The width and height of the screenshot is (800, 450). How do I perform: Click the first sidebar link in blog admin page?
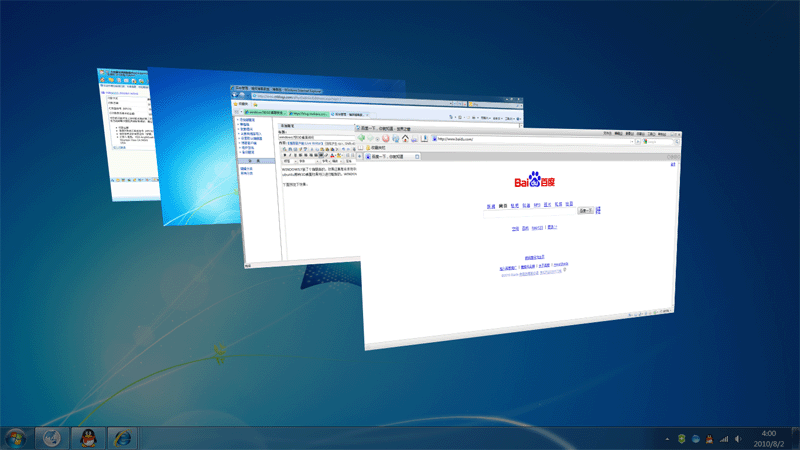(x=247, y=120)
